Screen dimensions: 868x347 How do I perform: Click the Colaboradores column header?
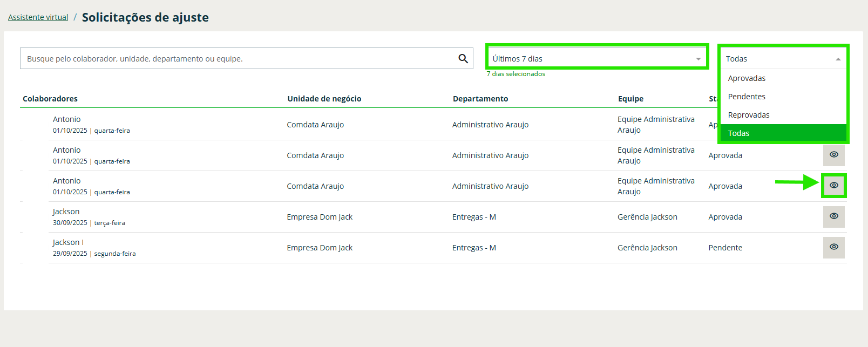click(50, 99)
